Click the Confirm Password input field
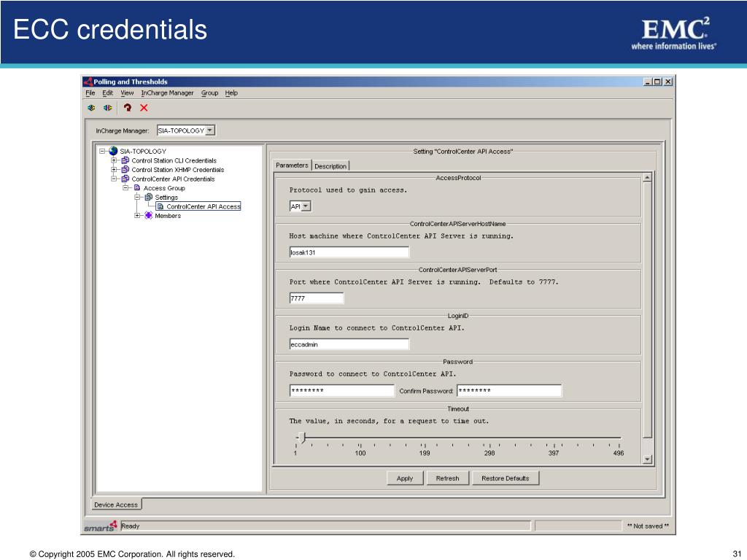This screenshot has height=560, width=747. click(509, 391)
